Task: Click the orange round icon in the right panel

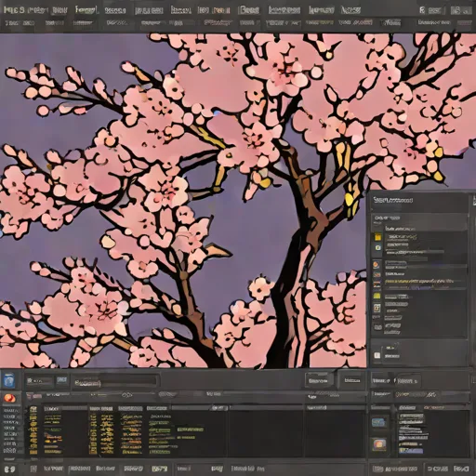Action: tap(377, 265)
